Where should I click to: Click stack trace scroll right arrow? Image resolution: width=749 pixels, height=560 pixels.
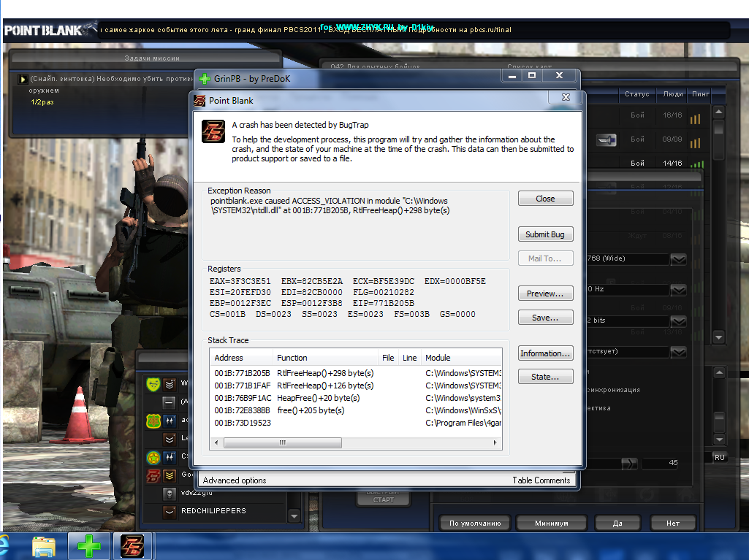[495, 442]
